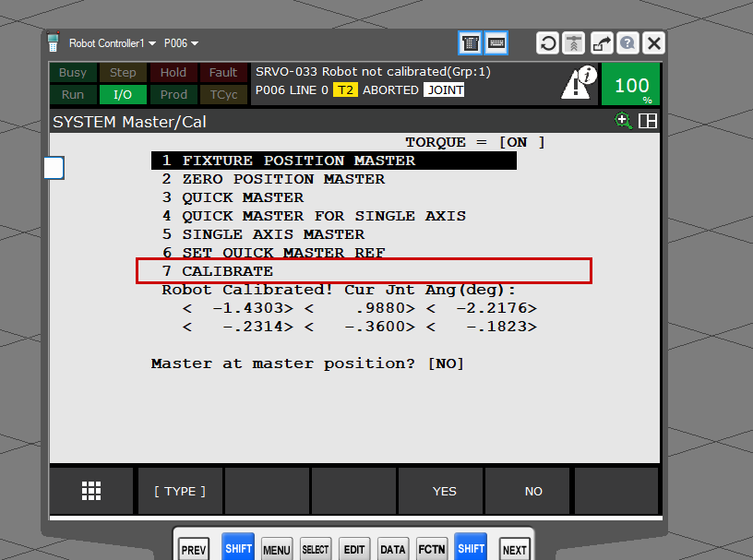The image size is (753, 560).
Task: Click the pop-out arrow icon
Action: tap(602, 43)
